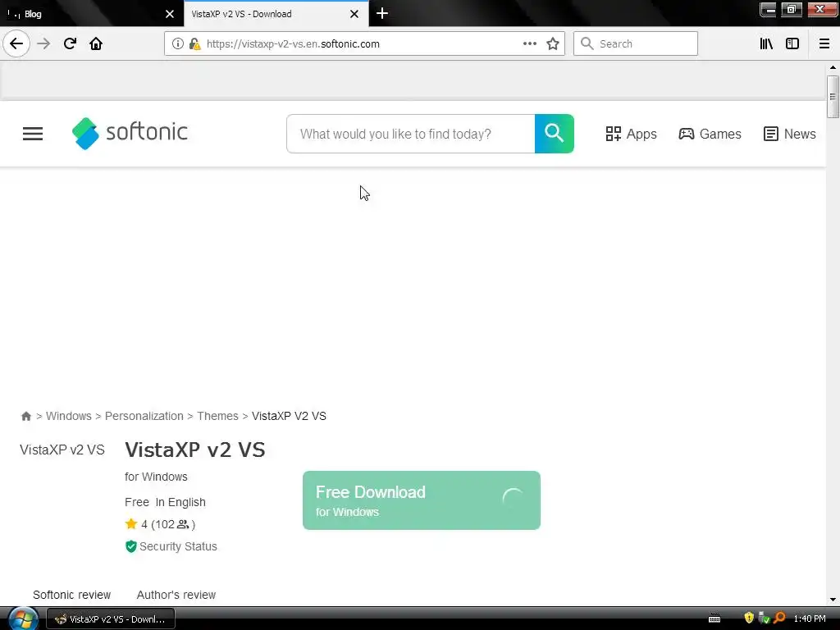Screen dimensions: 840x630
Task: Click scrollbar down arrow
Action: pyautogui.click(x=833, y=600)
